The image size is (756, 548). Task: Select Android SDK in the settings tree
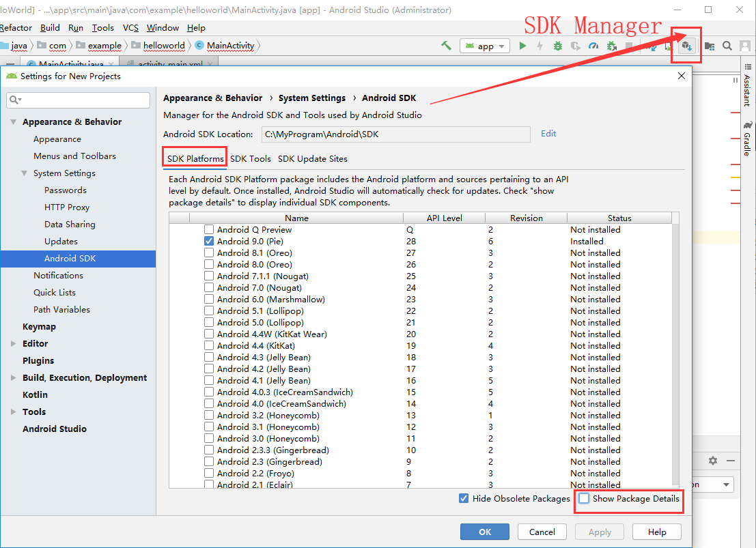(78, 259)
